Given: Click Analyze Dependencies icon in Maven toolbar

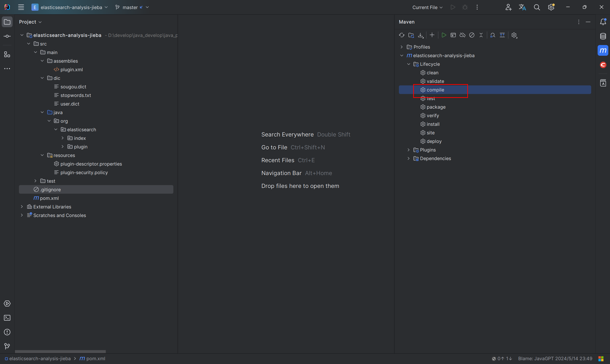Looking at the screenshot, I should 493,35.
